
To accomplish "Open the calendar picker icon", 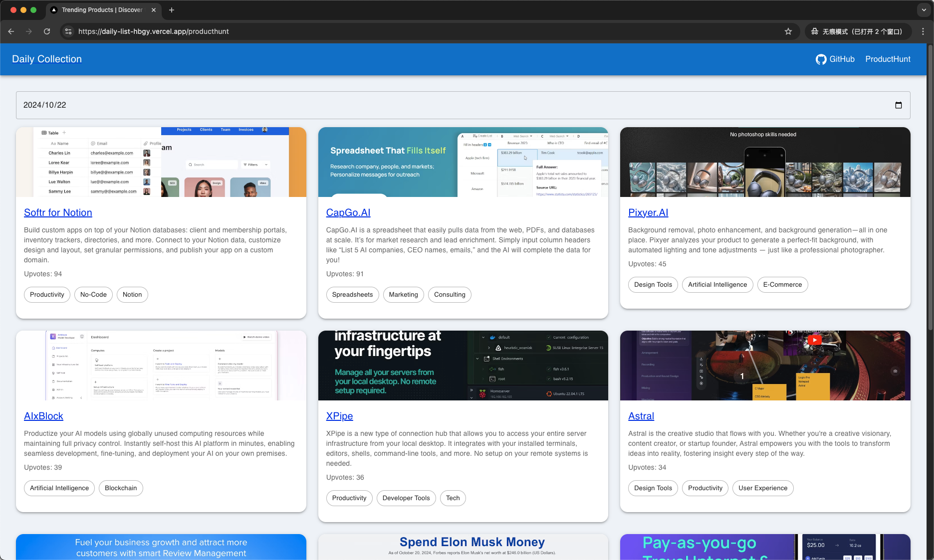I will click(899, 105).
